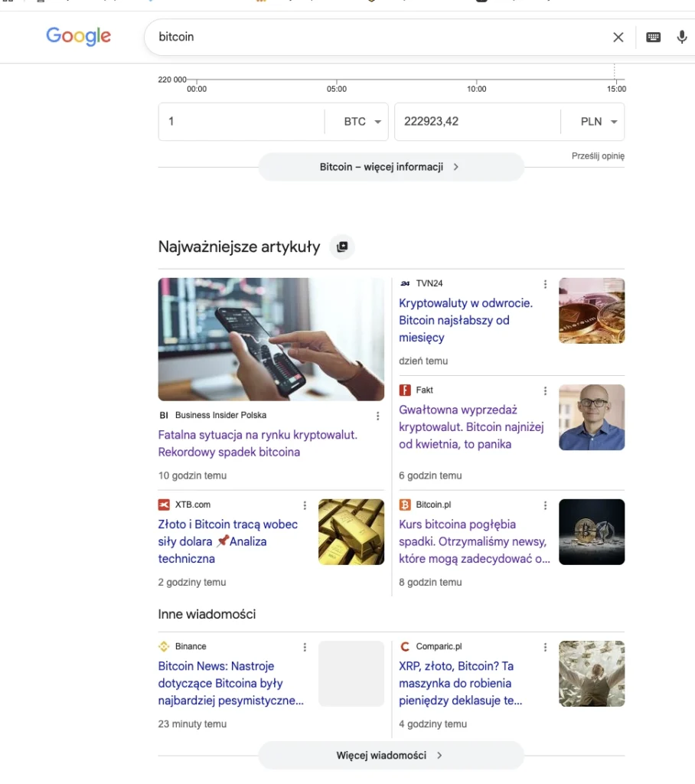Click the Comparic.pl money rain thumbnail

pos(592,674)
